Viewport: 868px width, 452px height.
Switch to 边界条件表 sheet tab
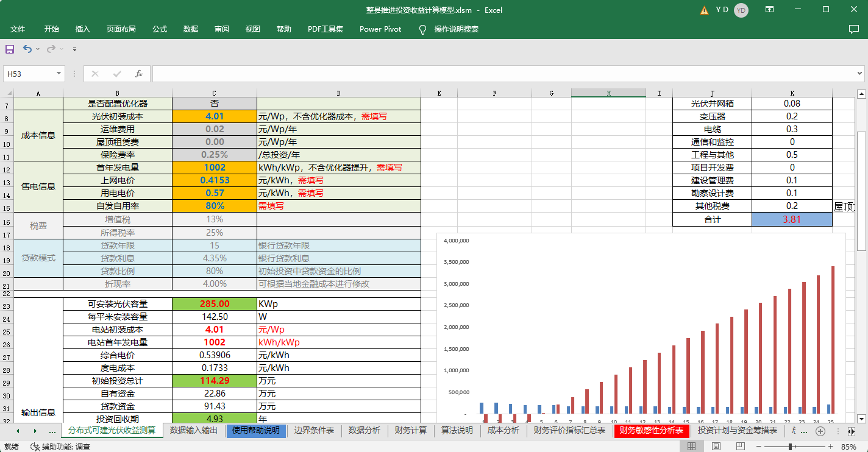pos(314,431)
